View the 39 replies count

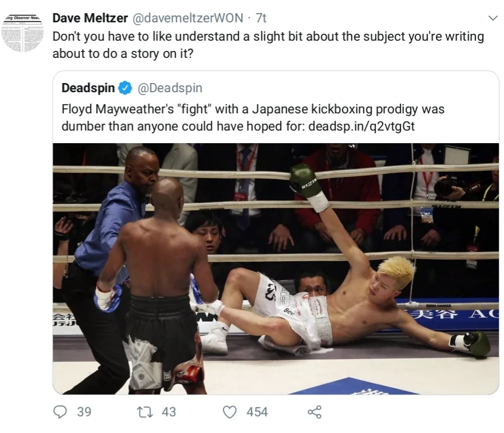tap(84, 412)
